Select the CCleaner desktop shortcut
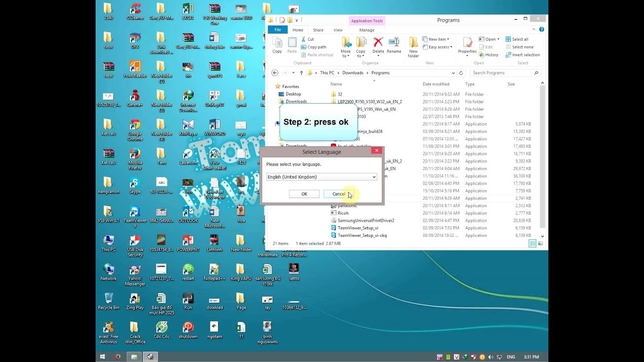Image resolution: width=644 pixels, height=362 pixels. coord(135,12)
